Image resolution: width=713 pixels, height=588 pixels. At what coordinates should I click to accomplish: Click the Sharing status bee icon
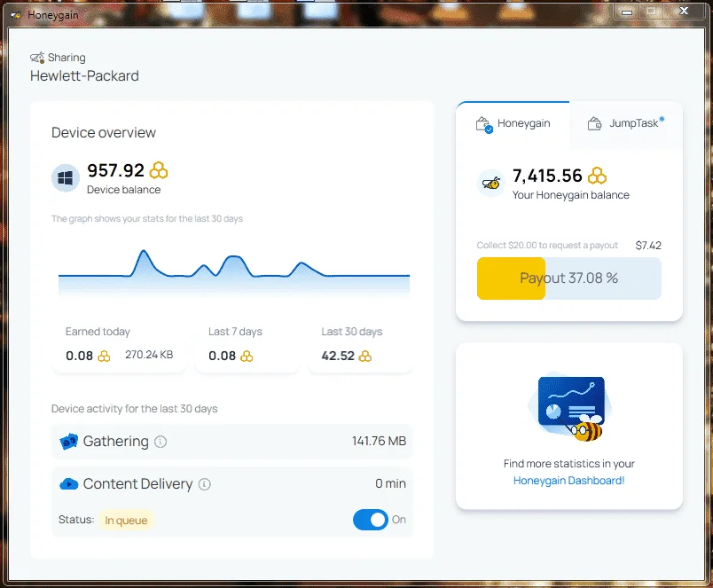click(37, 58)
